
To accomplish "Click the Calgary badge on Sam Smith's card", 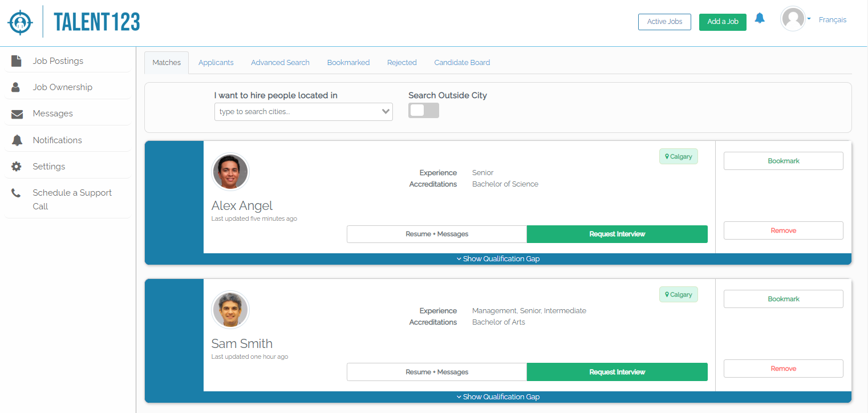I will [678, 294].
